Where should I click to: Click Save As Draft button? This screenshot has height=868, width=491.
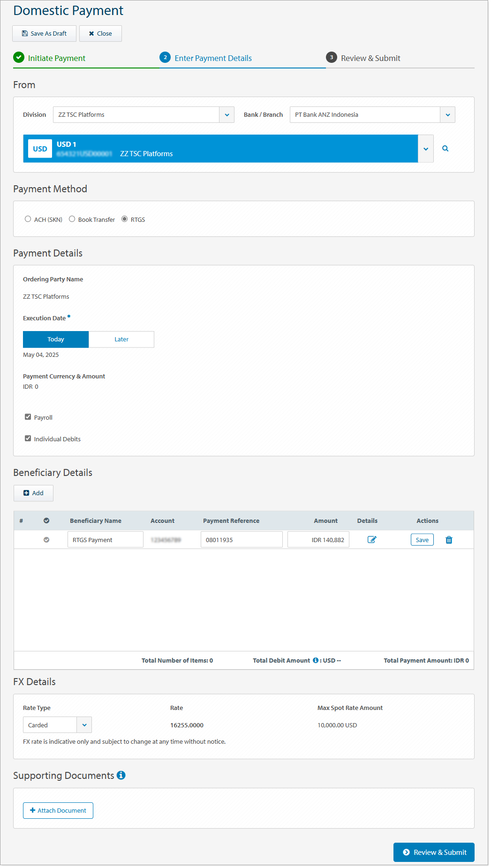pyautogui.click(x=44, y=34)
